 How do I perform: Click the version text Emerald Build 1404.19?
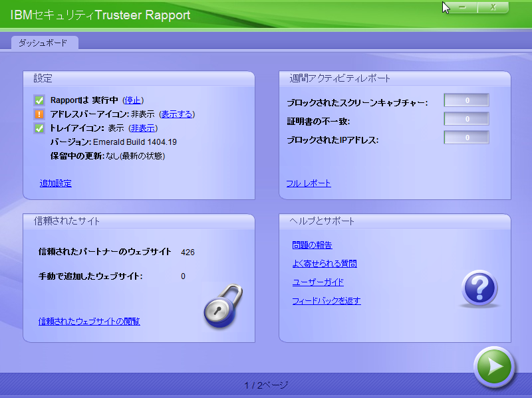click(135, 142)
